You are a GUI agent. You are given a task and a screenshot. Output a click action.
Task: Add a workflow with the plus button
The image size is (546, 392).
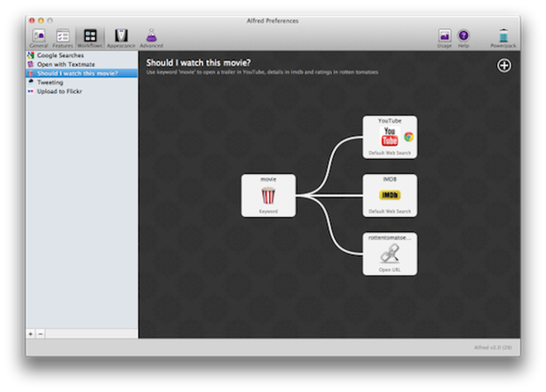coord(31,334)
